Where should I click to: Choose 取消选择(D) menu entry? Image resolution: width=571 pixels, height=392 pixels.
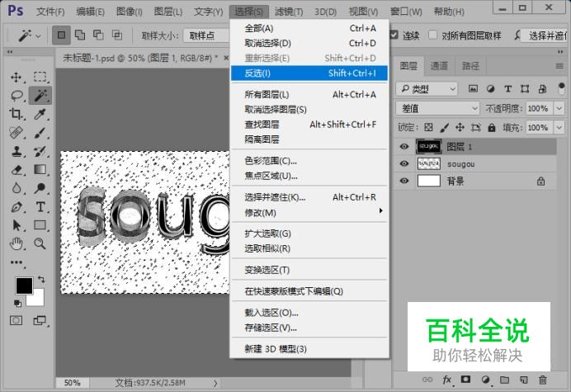[x=309, y=44]
